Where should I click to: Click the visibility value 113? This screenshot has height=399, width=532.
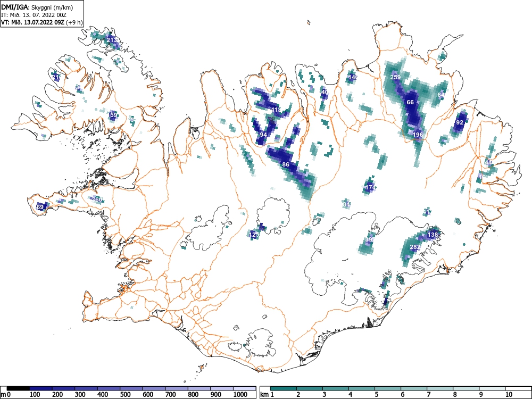tap(276, 110)
